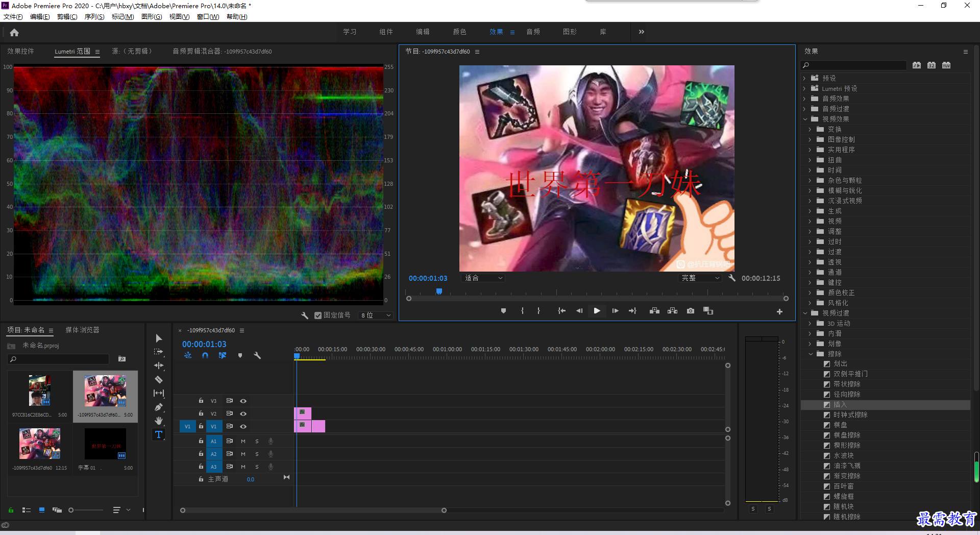Switch to the 颜色 workspace tab
The width and height of the screenshot is (980, 535).
point(459,32)
